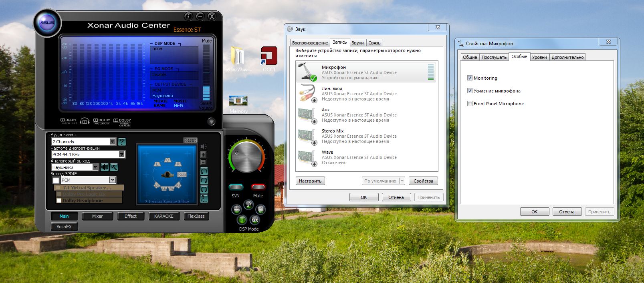Uncheck Усиление микрофона checkbox
Image resolution: width=644 pixels, height=283 pixels.
point(470,91)
